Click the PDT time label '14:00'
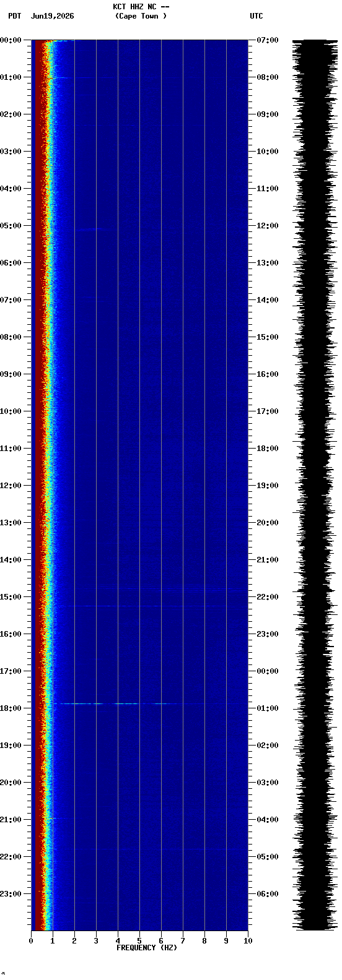342x980 pixels. click(x=11, y=560)
